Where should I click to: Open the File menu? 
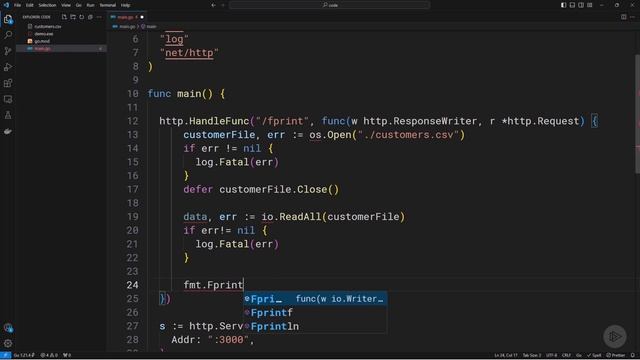point(17,5)
